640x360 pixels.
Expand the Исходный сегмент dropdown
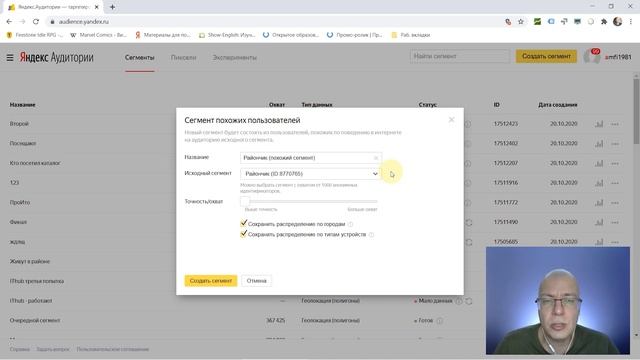tap(311, 174)
